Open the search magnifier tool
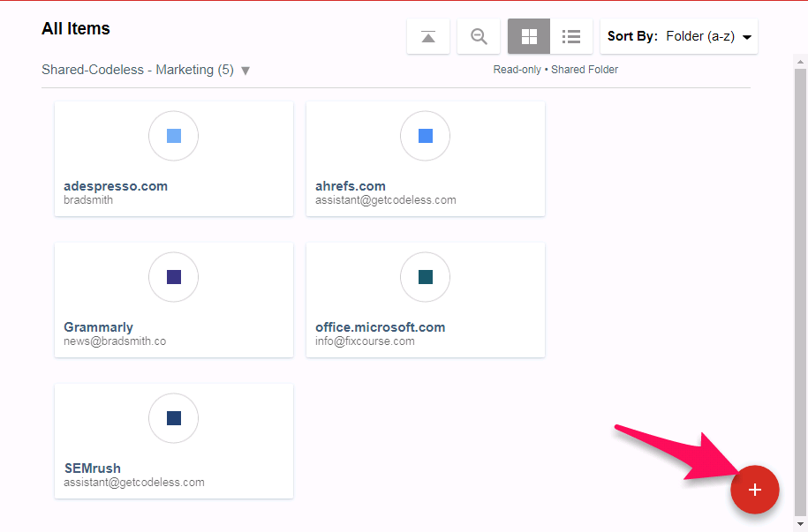This screenshot has width=808, height=532. pos(479,36)
